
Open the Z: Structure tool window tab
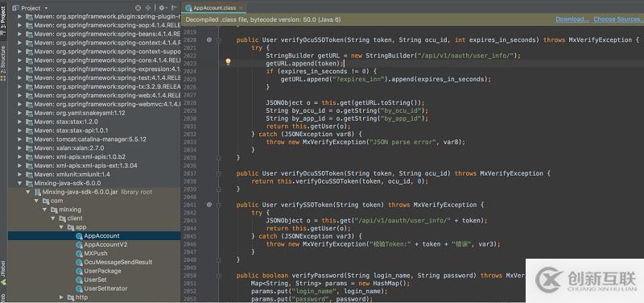[x=3, y=63]
